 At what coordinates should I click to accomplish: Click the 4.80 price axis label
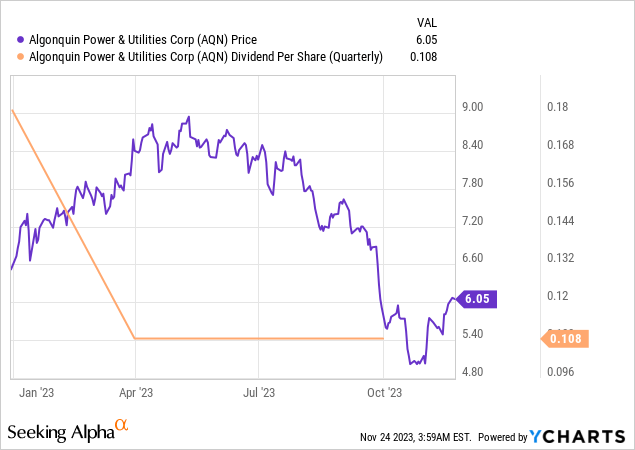472,372
